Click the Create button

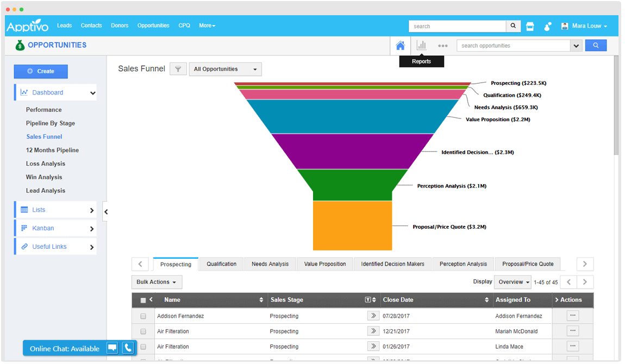point(41,71)
